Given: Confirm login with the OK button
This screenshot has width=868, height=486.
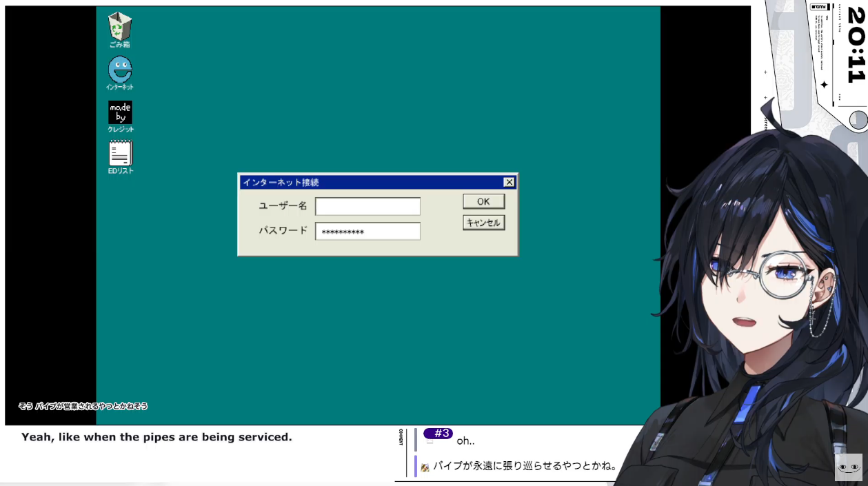Looking at the screenshot, I should (483, 201).
